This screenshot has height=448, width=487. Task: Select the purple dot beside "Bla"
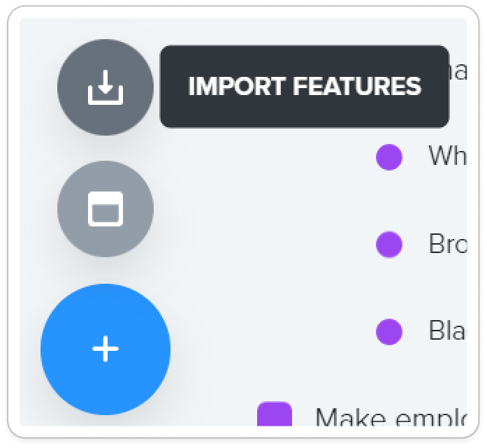coord(389,332)
